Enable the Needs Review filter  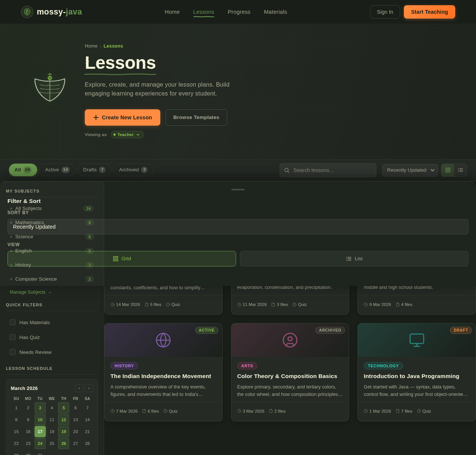12,352
